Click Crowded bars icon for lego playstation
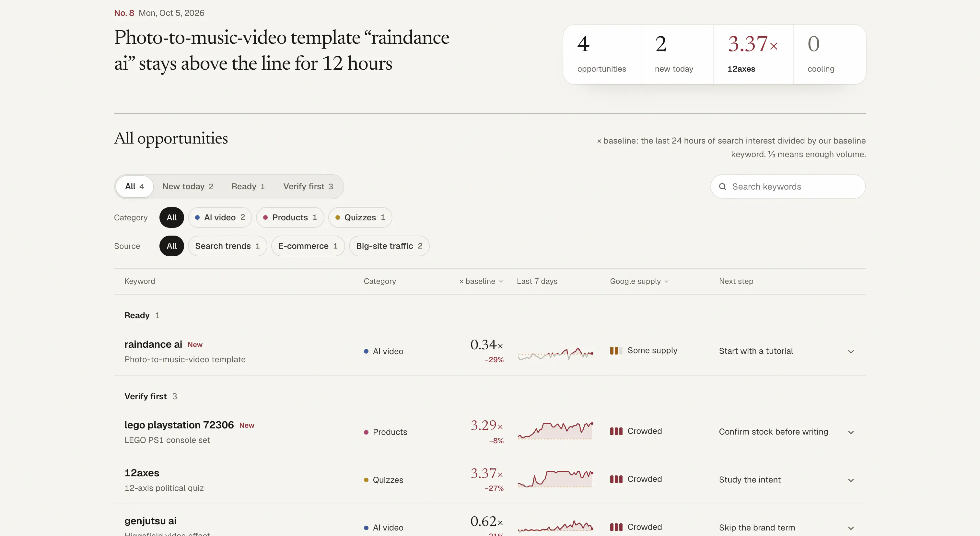 pos(616,431)
